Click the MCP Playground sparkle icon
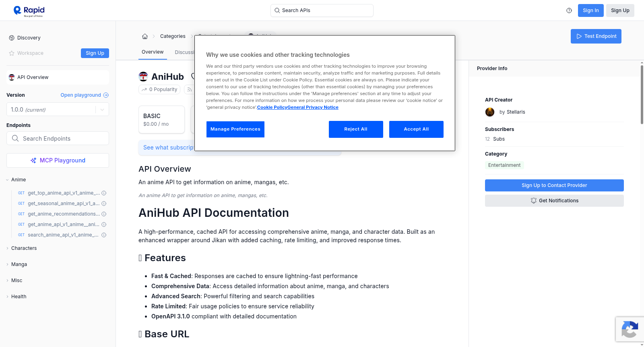 click(x=33, y=160)
